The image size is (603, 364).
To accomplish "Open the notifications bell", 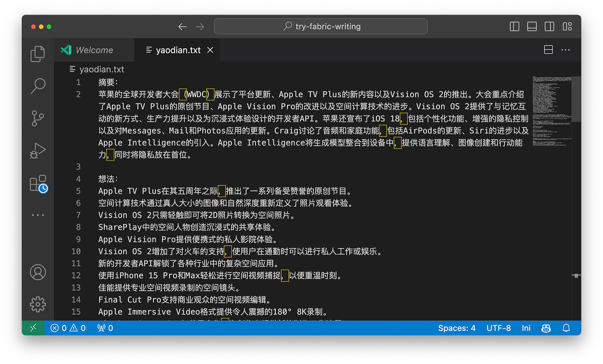I will click(x=566, y=328).
